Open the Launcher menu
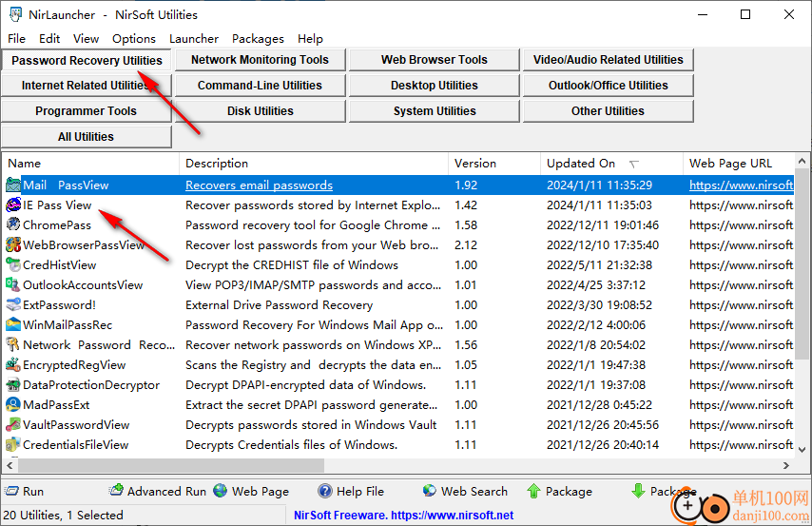Screen dimensions: 812x526 point(194,39)
